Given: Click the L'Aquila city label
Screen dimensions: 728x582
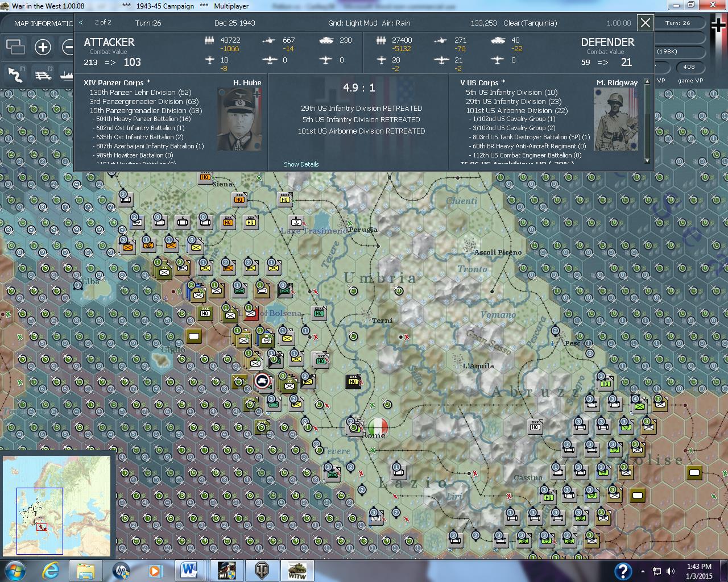Looking at the screenshot, I should [478, 366].
